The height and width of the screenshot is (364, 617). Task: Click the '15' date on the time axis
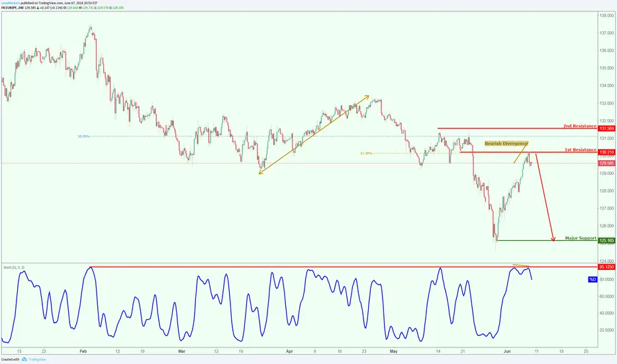[x=19, y=351]
